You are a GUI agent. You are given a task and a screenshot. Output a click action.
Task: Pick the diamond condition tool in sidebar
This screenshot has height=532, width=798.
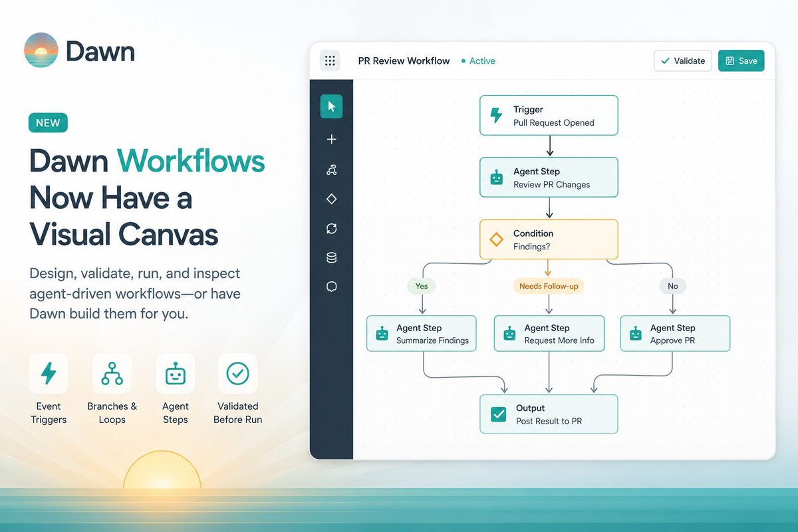[332, 199]
